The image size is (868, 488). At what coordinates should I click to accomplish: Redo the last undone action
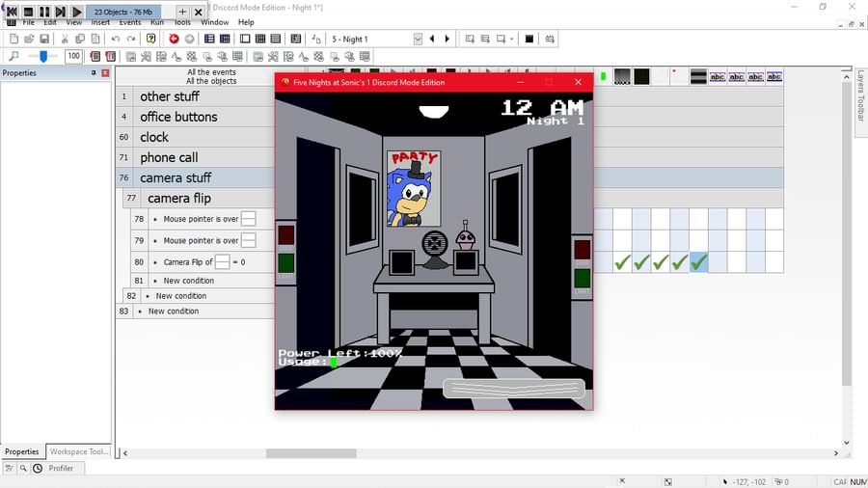tap(131, 39)
